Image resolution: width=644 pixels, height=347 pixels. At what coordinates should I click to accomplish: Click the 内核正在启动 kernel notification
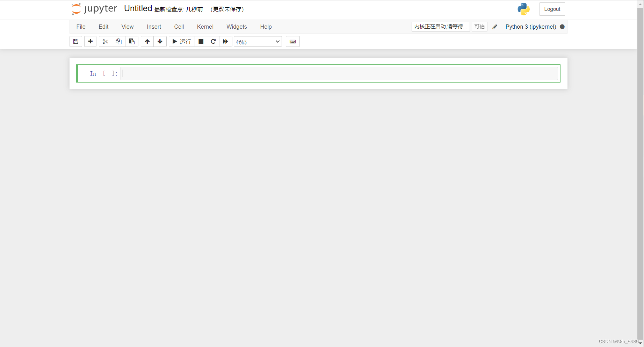pos(441,27)
